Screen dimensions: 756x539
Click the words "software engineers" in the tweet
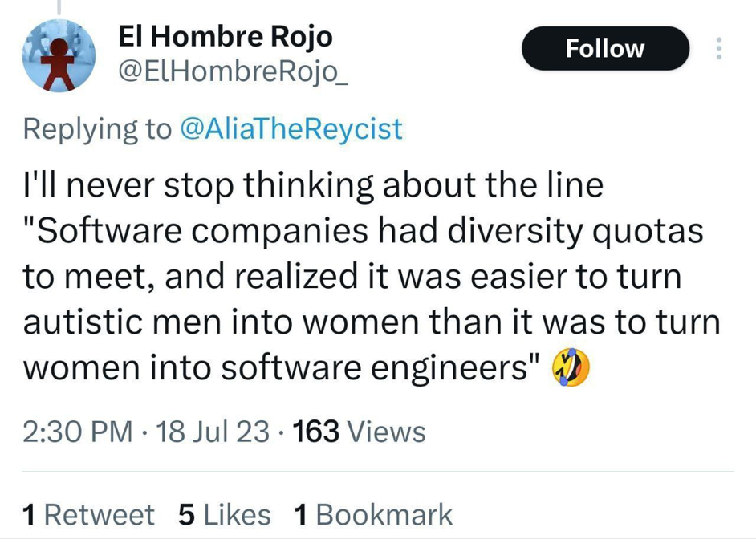376,369
